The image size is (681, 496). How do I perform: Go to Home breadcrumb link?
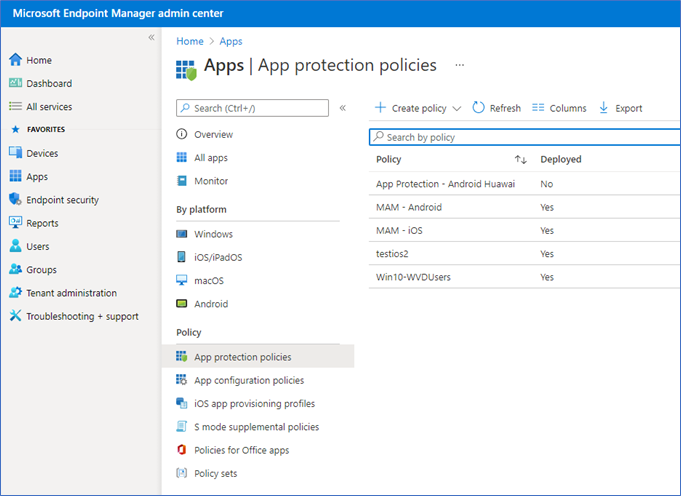pyautogui.click(x=190, y=41)
